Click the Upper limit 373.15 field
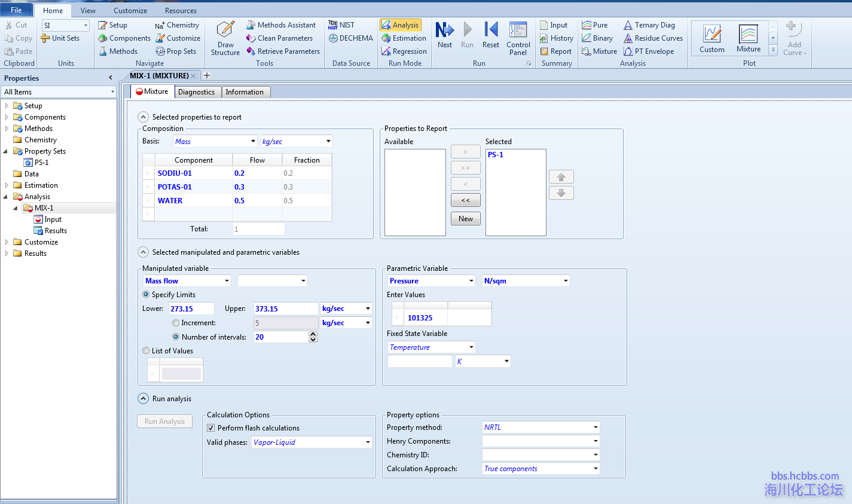The image size is (852, 504). 286,309
